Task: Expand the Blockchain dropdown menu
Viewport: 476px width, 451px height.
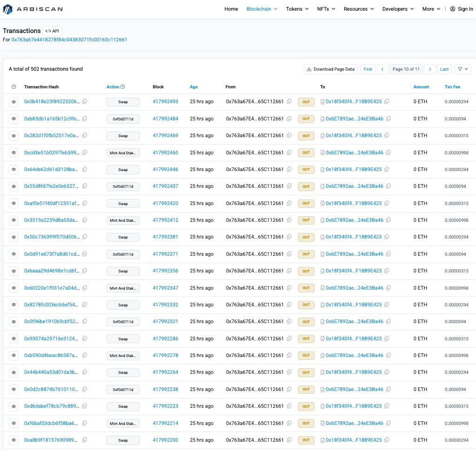Action: tap(262, 9)
